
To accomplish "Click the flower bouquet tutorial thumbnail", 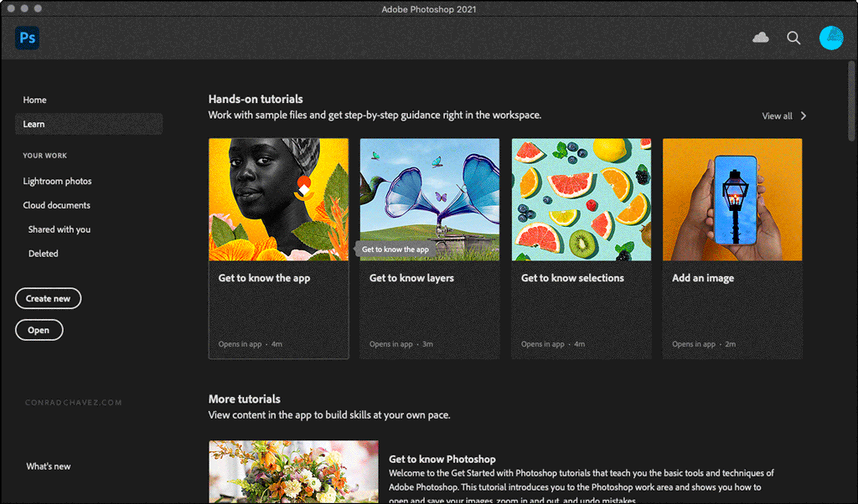I will (x=293, y=471).
